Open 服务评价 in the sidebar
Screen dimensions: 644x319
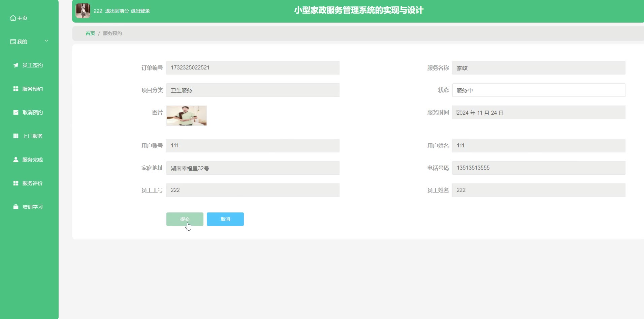(32, 183)
